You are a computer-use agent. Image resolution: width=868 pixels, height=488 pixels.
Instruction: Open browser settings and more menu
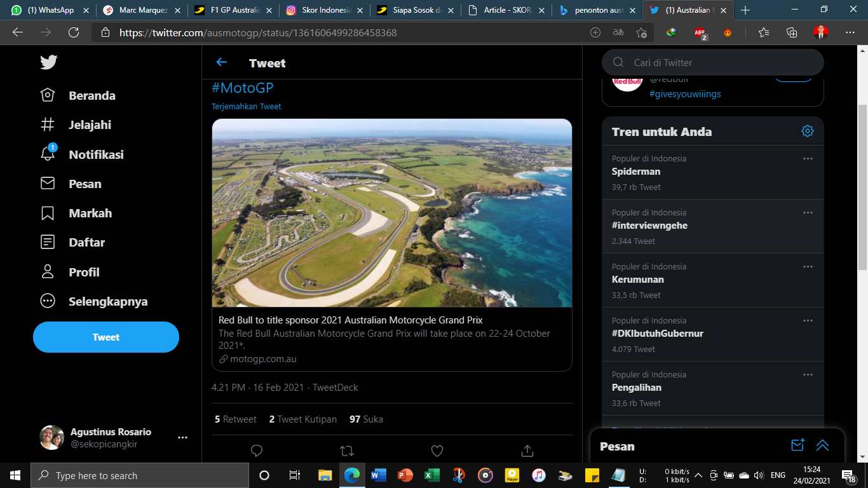(x=850, y=32)
